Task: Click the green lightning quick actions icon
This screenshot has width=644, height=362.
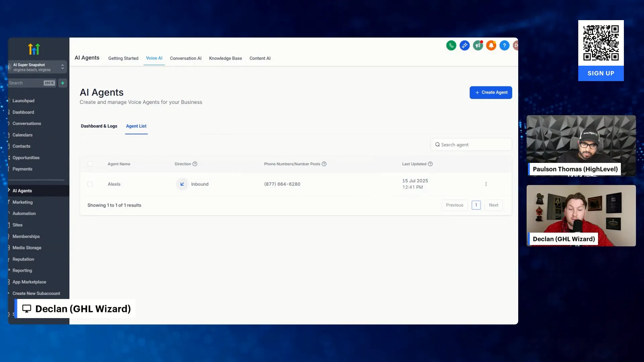Action: [x=63, y=83]
